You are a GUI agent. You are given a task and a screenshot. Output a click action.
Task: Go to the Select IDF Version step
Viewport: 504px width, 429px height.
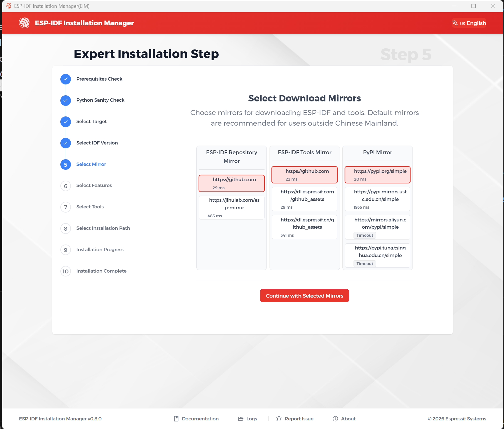(x=97, y=143)
